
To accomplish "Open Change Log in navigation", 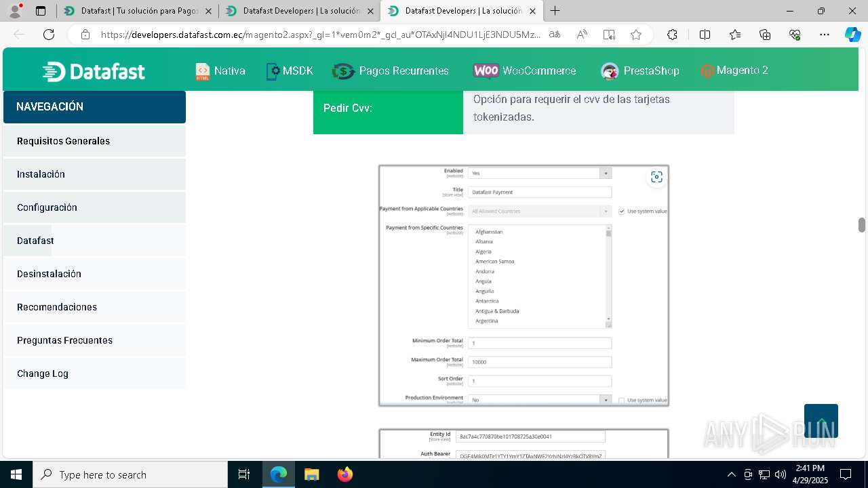I will (94, 373).
